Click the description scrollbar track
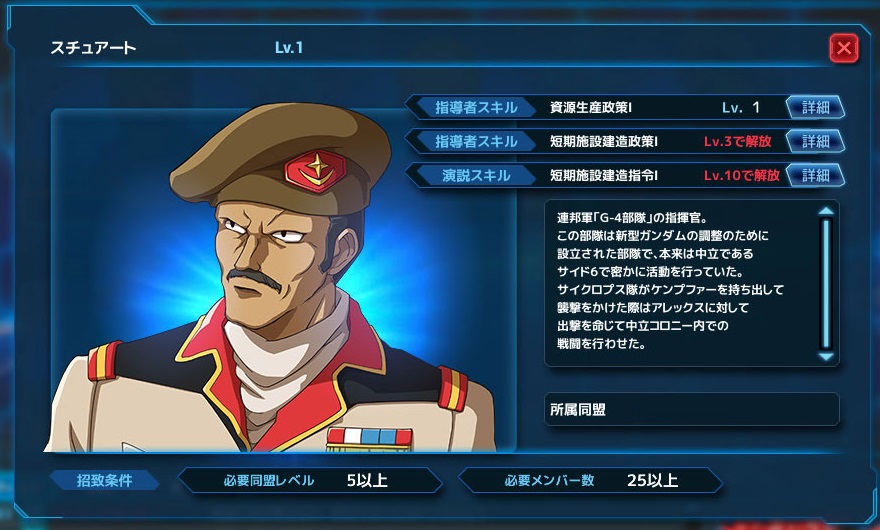The width and height of the screenshot is (880, 530). [x=826, y=284]
